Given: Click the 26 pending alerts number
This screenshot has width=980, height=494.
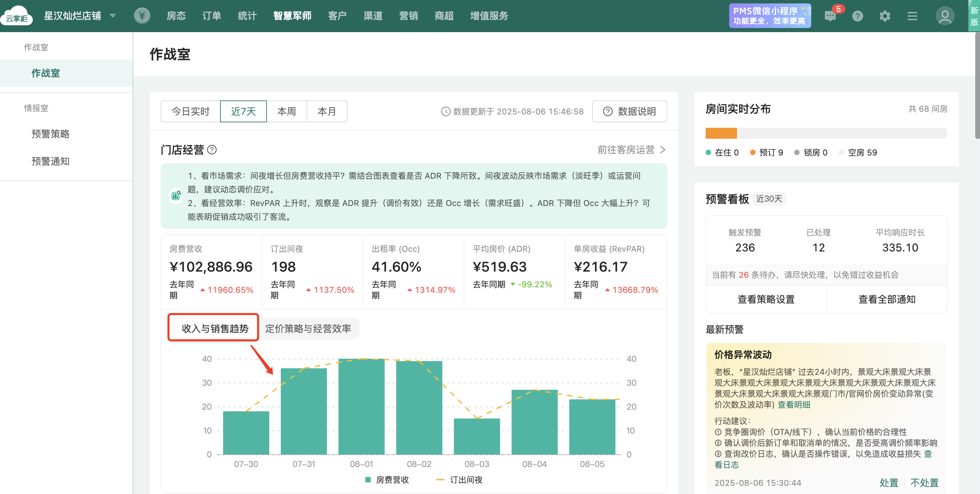Looking at the screenshot, I should tap(743, 275).
